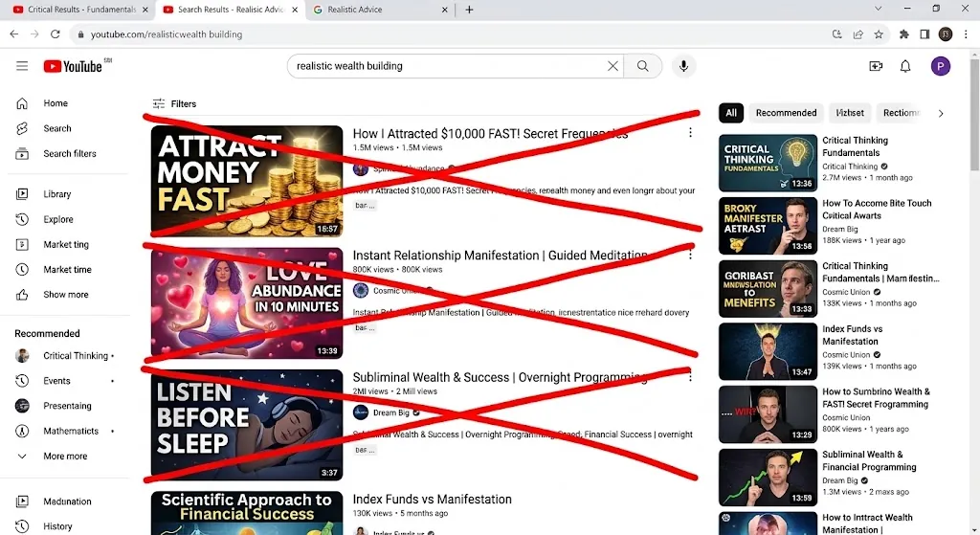Image resolution: width=980 pixels, height=535 pixels.
Task: Click the magnifier search button
Action: 642,66
